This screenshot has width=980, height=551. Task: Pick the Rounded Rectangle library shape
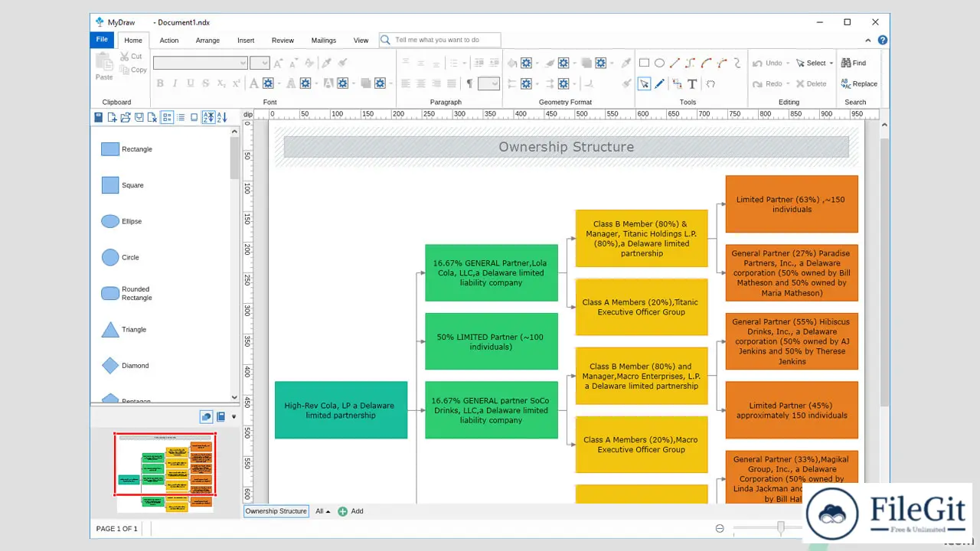(127, 294)
